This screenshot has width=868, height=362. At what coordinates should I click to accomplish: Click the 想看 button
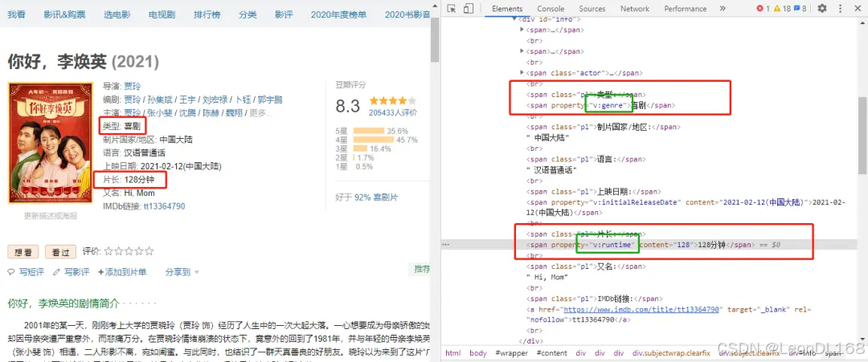23,252
